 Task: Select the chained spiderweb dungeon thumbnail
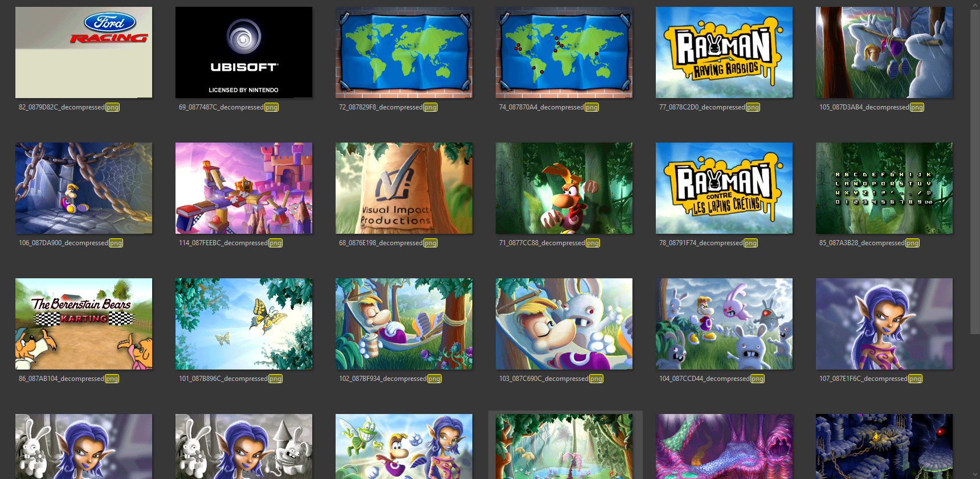coord(84,188)
